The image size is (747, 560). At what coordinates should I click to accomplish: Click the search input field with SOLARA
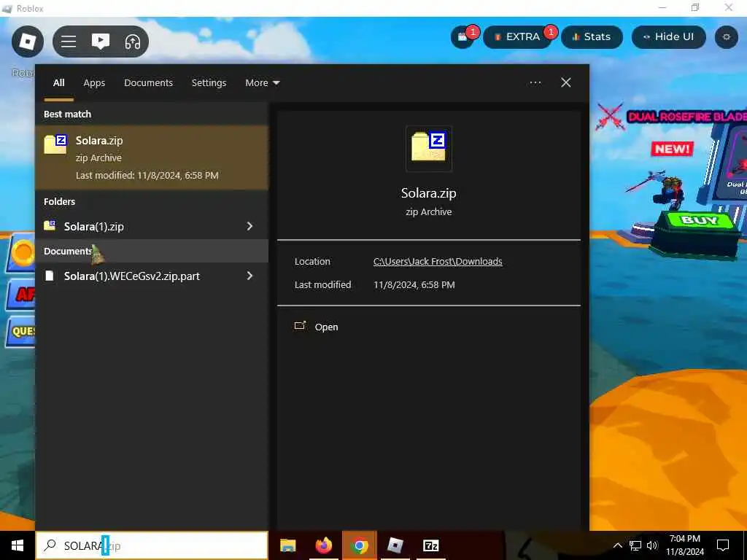(152, 545)
